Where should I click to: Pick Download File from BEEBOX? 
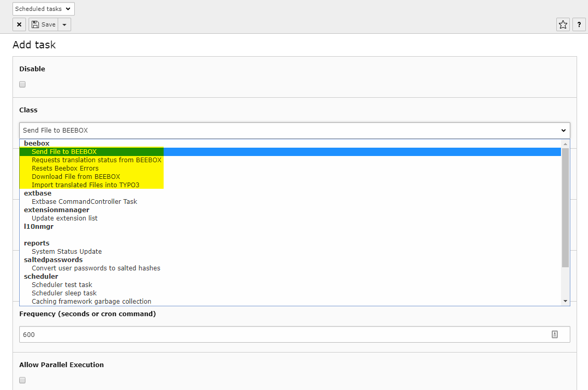tap(76, 177)
